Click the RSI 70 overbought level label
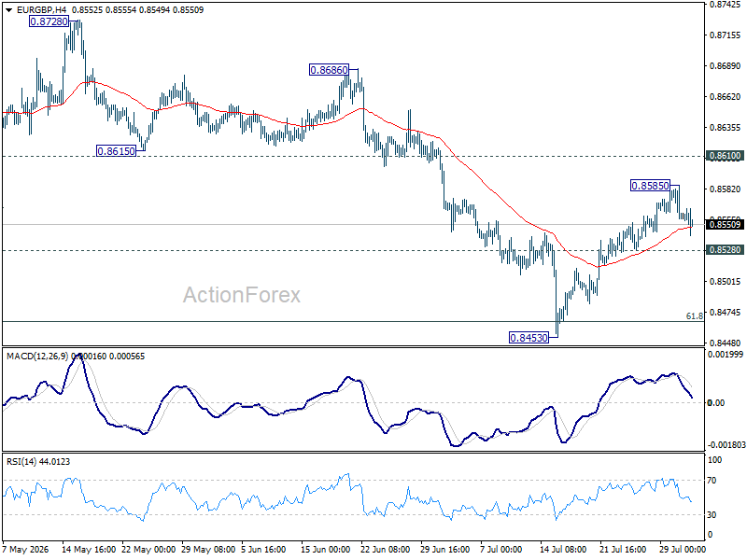The image size is (747, 560). click(712, 481)
